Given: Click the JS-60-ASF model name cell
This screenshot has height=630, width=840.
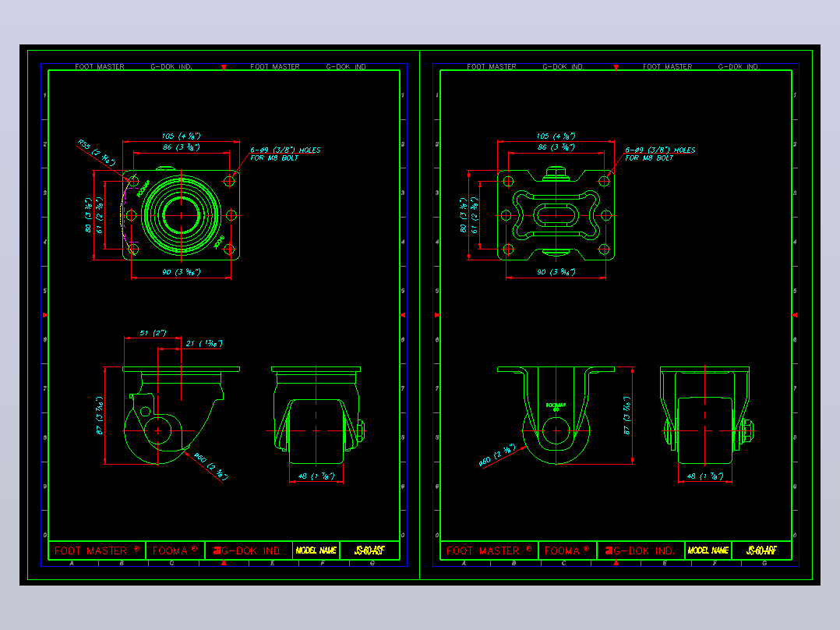Looking at the screenshot, I should click(369, 550).
